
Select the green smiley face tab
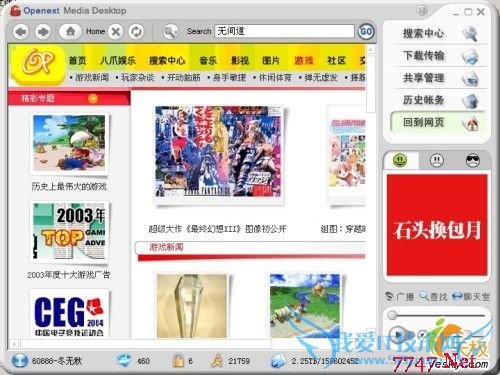click(x=400, y=161)
